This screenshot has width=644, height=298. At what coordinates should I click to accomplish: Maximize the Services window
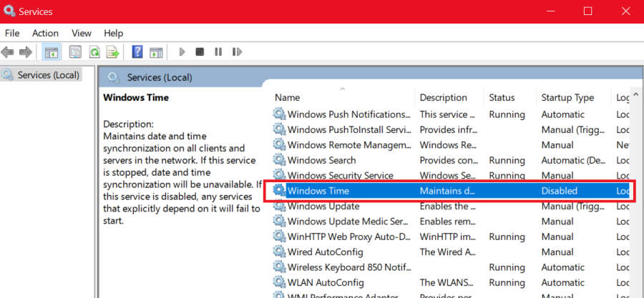[x=587, y=11]
